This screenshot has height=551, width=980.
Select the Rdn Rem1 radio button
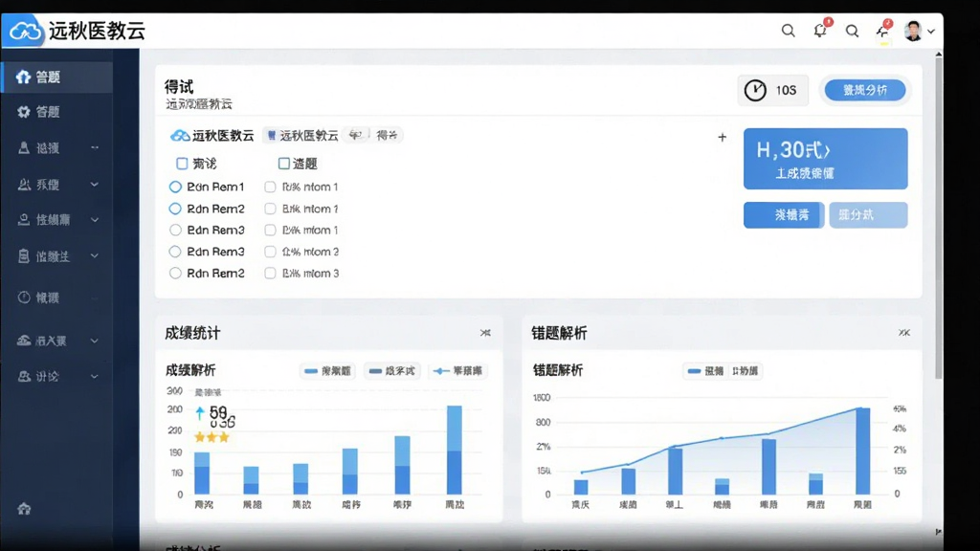[176, 187]
